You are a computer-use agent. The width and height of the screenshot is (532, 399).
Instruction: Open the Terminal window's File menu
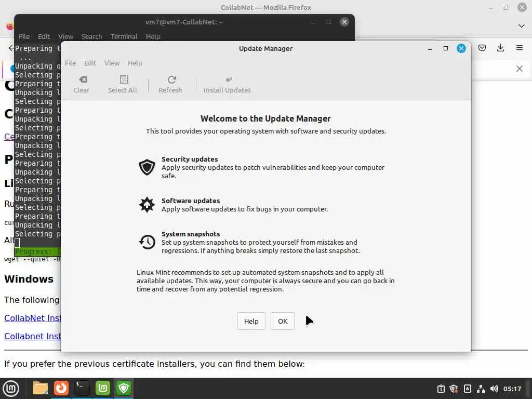[x=24, y=36]
